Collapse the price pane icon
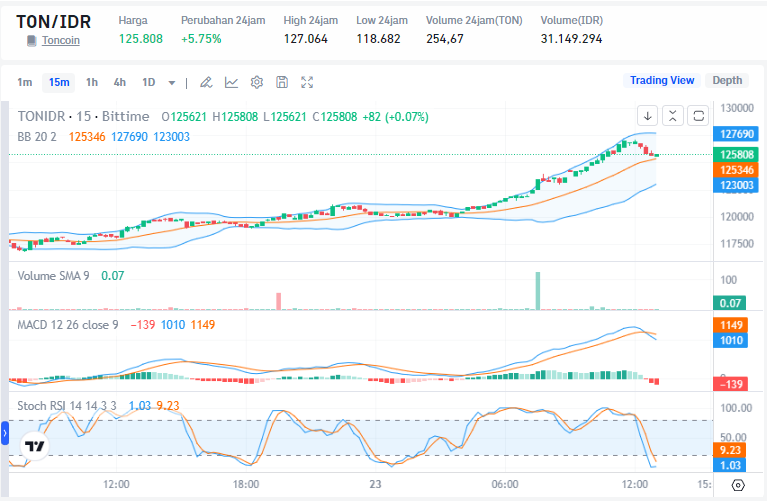This screenshot has width=767, height=501. click(x=673, y=116)
